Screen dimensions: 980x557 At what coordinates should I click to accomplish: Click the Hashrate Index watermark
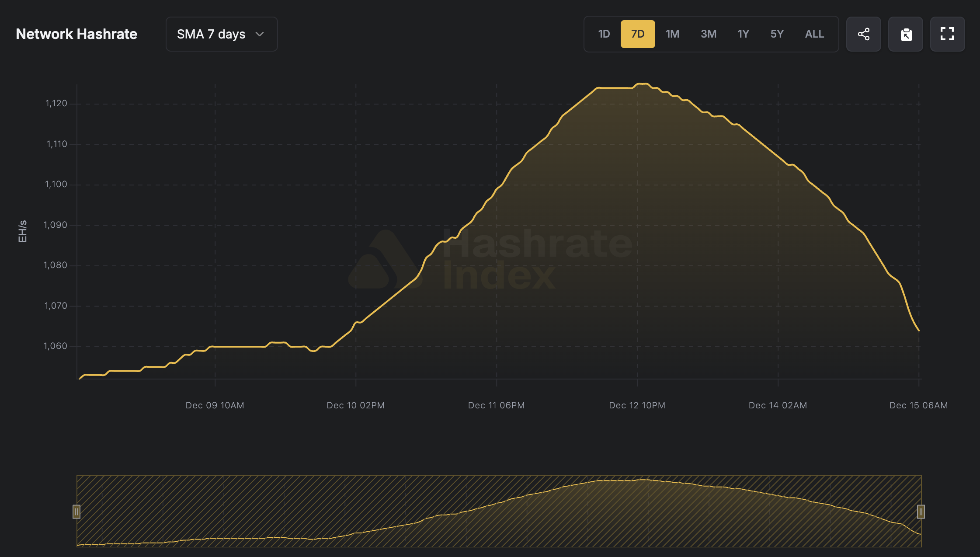pos(490,258)
